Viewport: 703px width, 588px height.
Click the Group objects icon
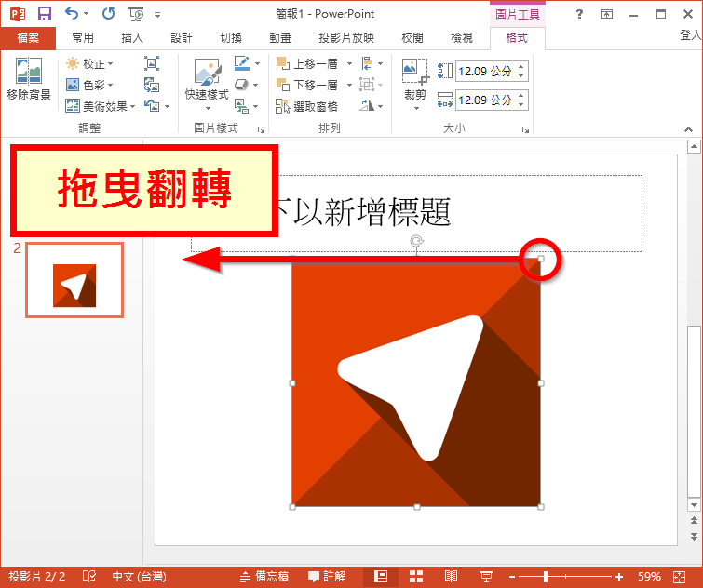click(x=367, y=85)
